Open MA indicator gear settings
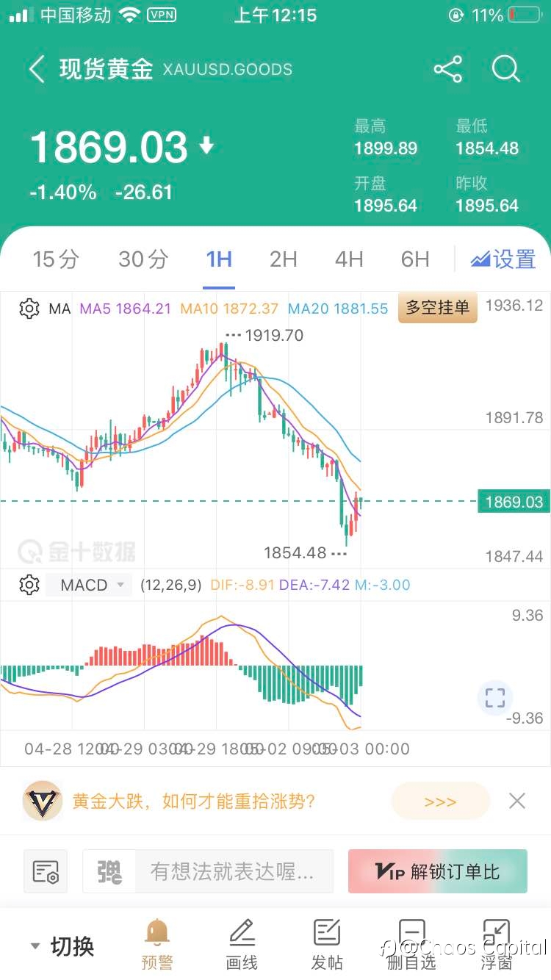Viewport: 551px width, 980px height. [x=29, y=309]
